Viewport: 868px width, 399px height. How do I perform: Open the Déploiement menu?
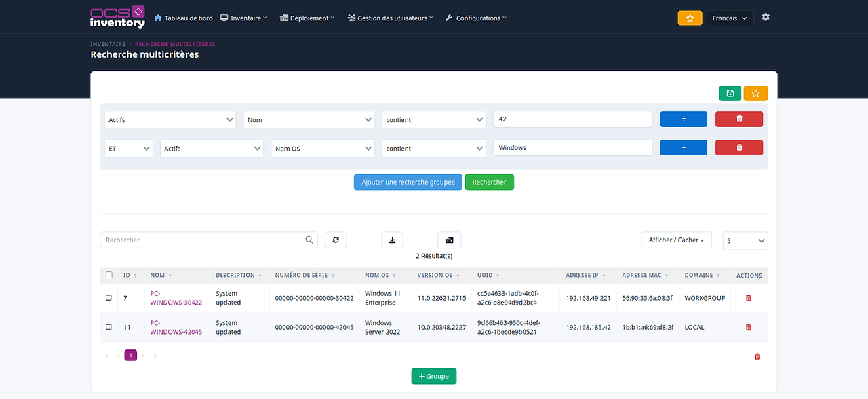click(x=307, y=18)
